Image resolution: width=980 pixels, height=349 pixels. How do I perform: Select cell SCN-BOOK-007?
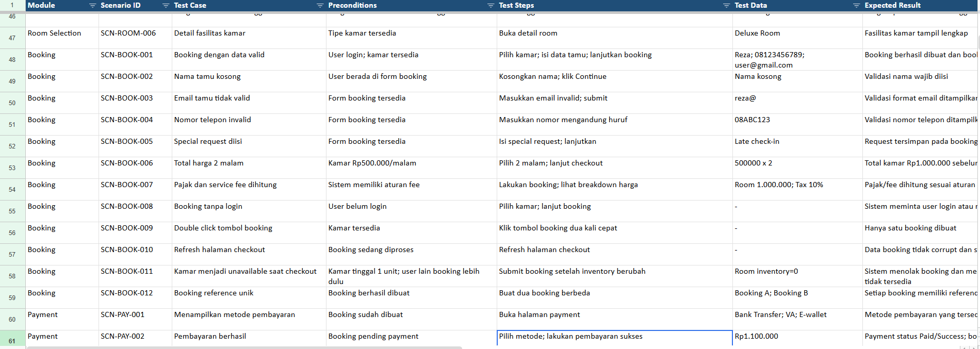point(135,190)
